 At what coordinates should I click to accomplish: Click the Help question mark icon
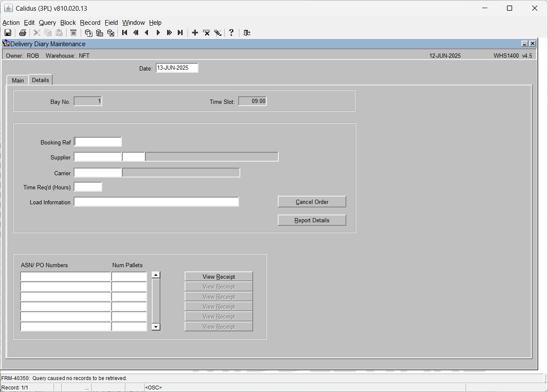point(231,33)
